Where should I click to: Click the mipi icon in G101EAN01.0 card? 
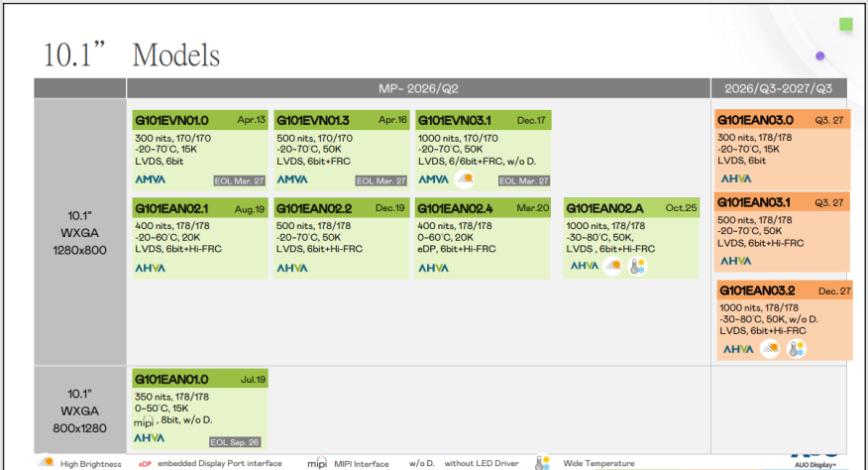click(144, 421)
